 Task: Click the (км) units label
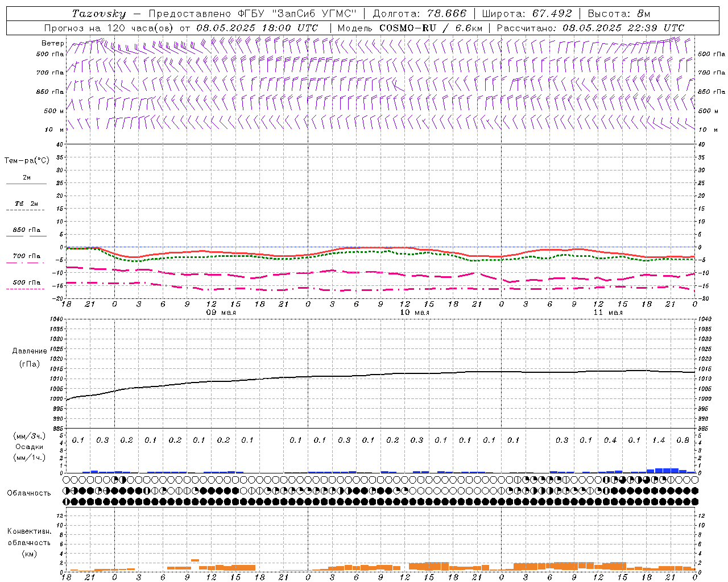click(29, 554)
